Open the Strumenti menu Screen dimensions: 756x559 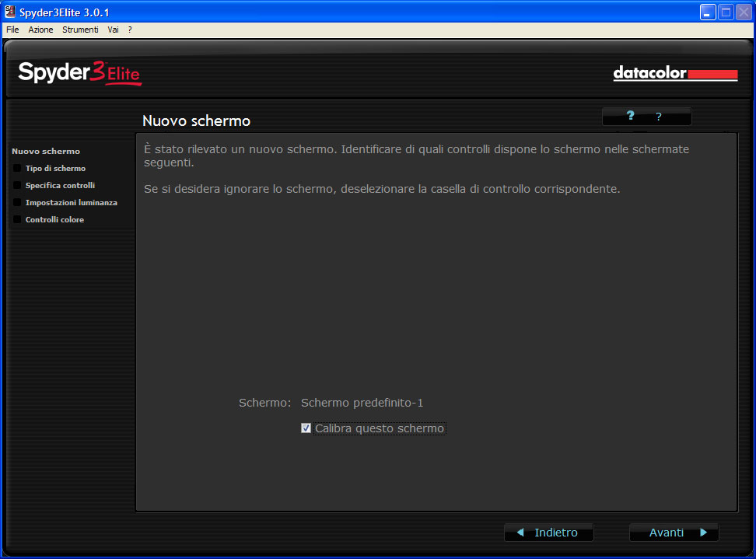coord(80,30)
